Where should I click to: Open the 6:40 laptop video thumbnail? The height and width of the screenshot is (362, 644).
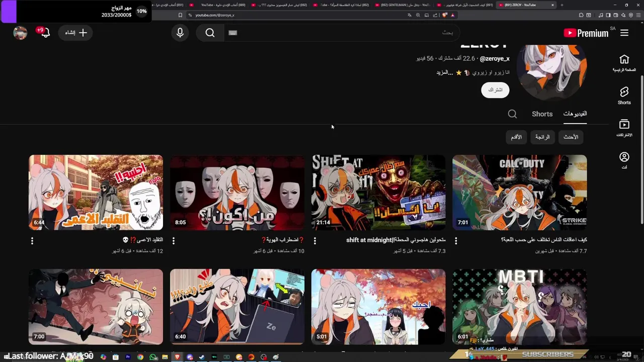(237, 306)
